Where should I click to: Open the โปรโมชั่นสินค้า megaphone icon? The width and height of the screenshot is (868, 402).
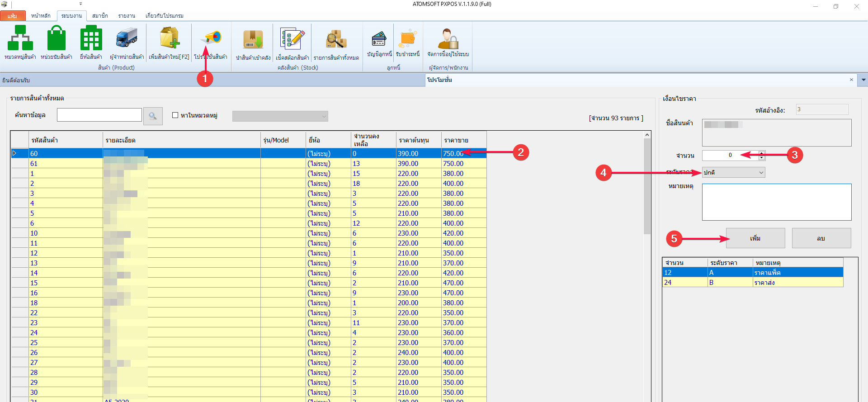click(x=211, y=43)
